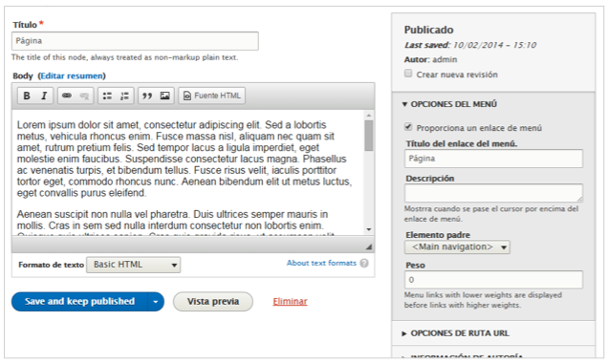The image size is (609, 364).
Task: Open the save button dropdown arrow
Action: pos(156,302)
